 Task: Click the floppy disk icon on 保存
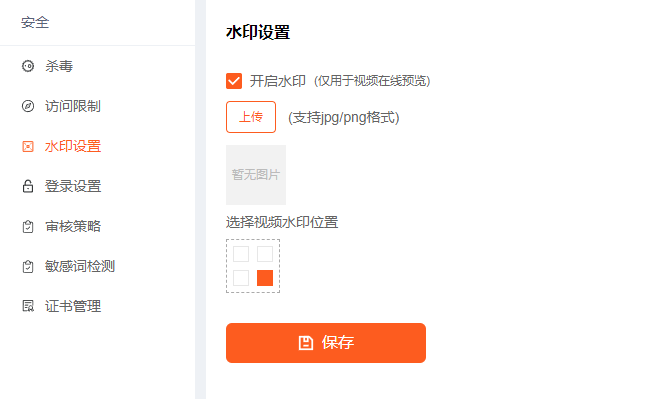point(306,343)
